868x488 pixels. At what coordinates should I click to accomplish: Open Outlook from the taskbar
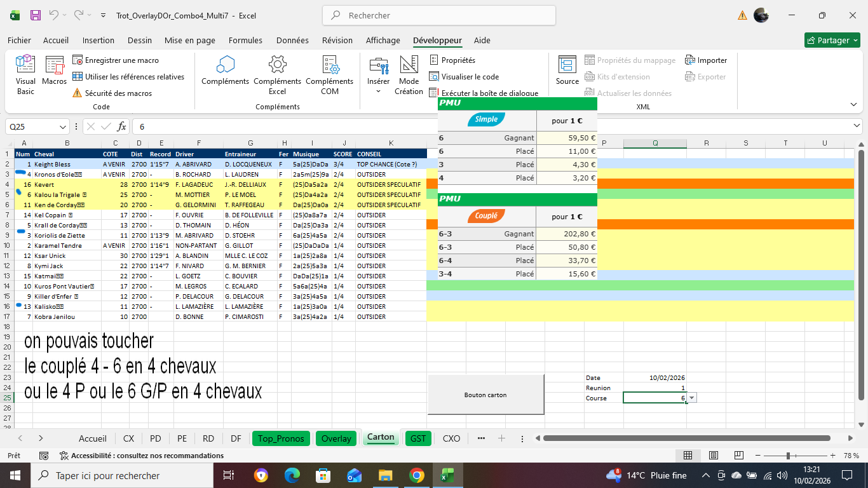(x=355, y=475)
